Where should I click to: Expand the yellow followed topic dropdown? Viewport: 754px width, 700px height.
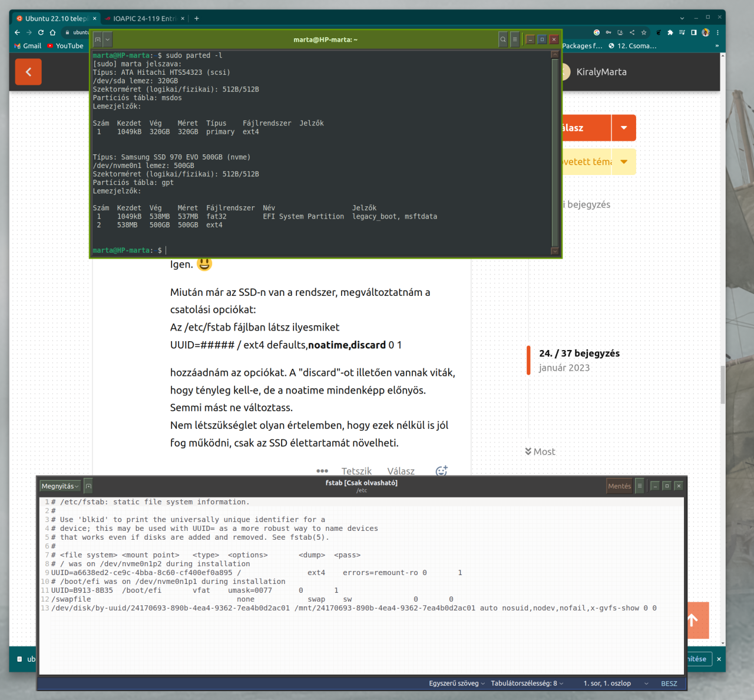pos(624,162)
